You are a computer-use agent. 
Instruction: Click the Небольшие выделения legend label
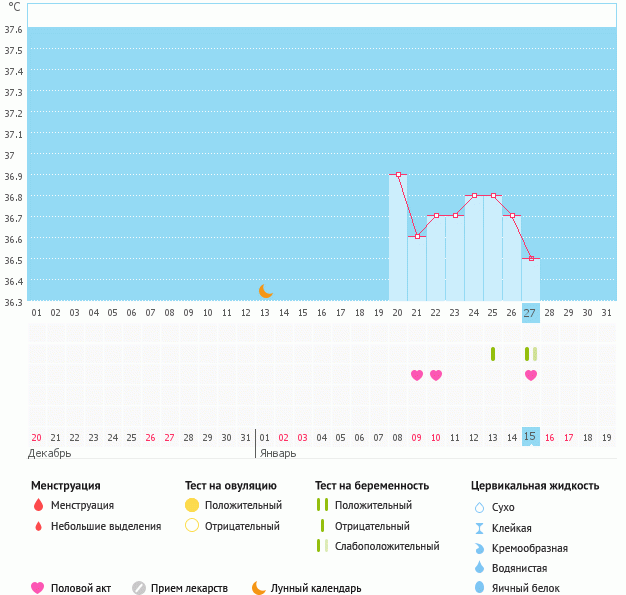[x=105, y=526]
